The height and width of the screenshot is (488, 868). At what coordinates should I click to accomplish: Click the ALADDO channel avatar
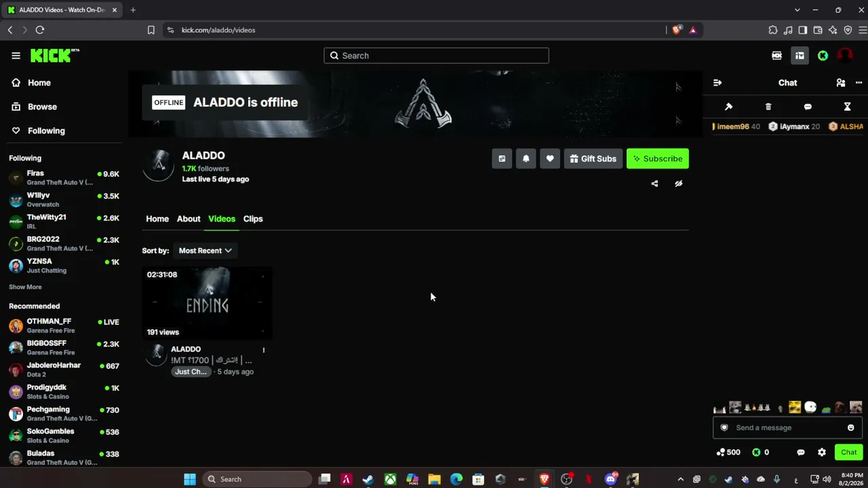[x=159, y=165]
